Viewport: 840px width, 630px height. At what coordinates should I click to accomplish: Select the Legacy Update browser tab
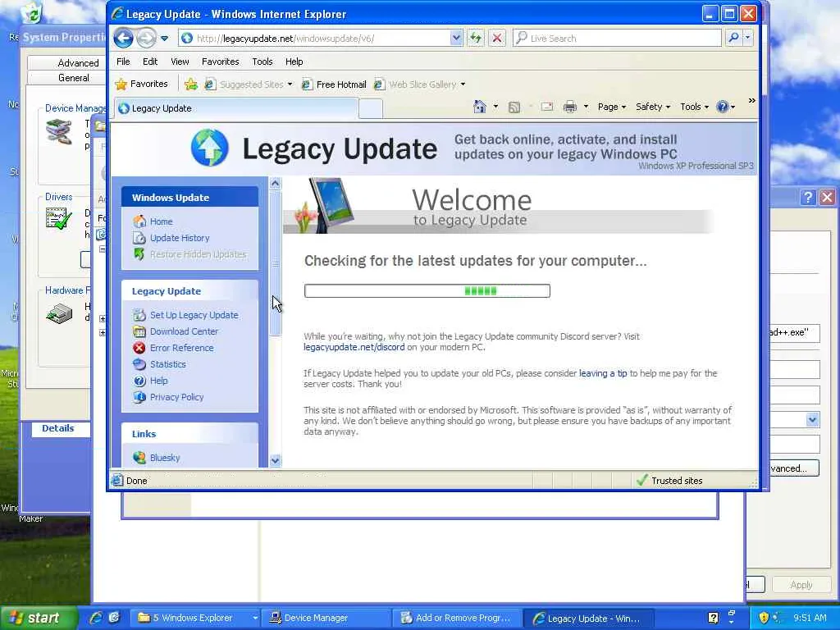(x=235, y=108)
